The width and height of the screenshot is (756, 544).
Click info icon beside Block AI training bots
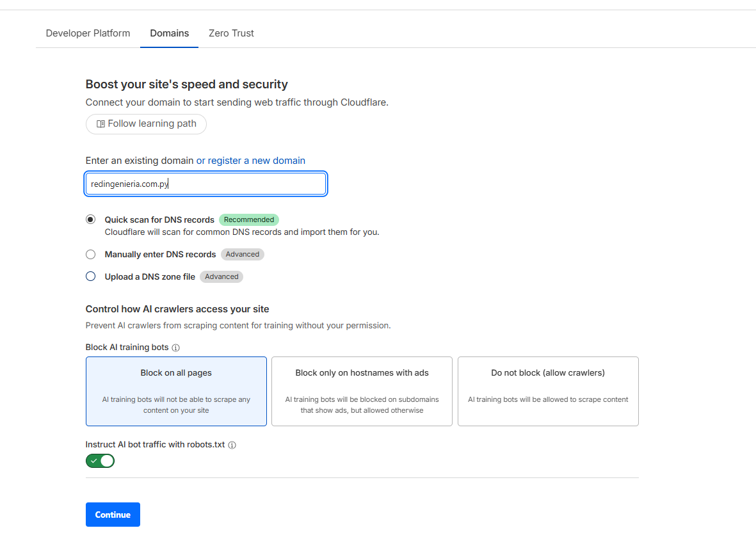(x=176, y=348)
